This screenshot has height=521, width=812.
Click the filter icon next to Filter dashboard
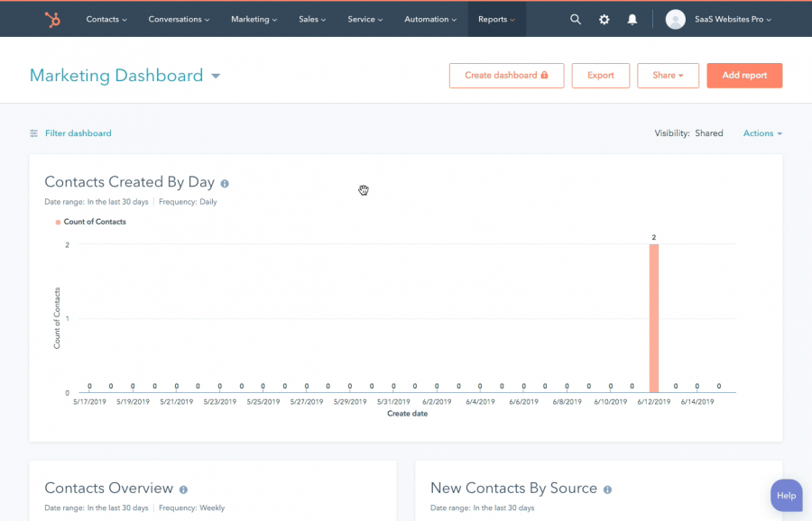pyautogui.click(x=34, y=133)
